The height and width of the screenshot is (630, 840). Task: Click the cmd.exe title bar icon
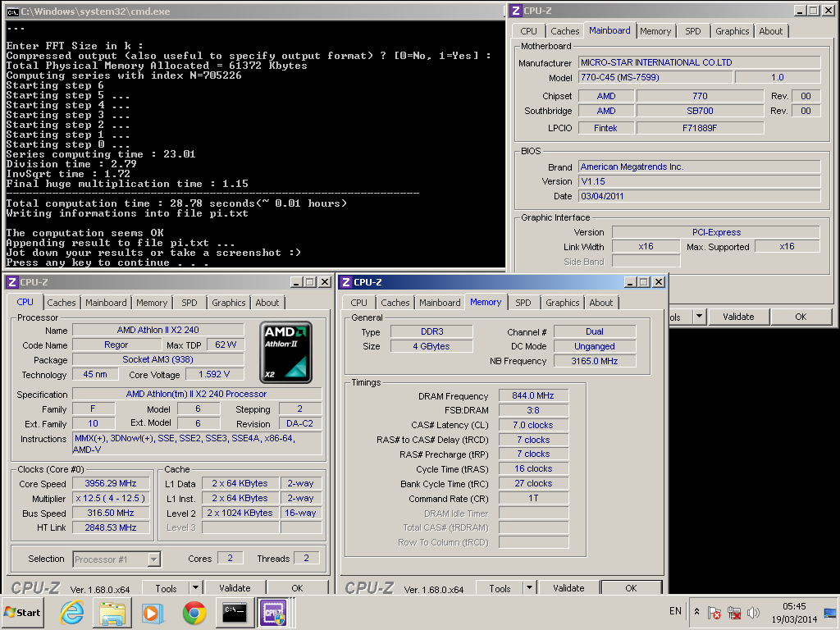(13, 11)
